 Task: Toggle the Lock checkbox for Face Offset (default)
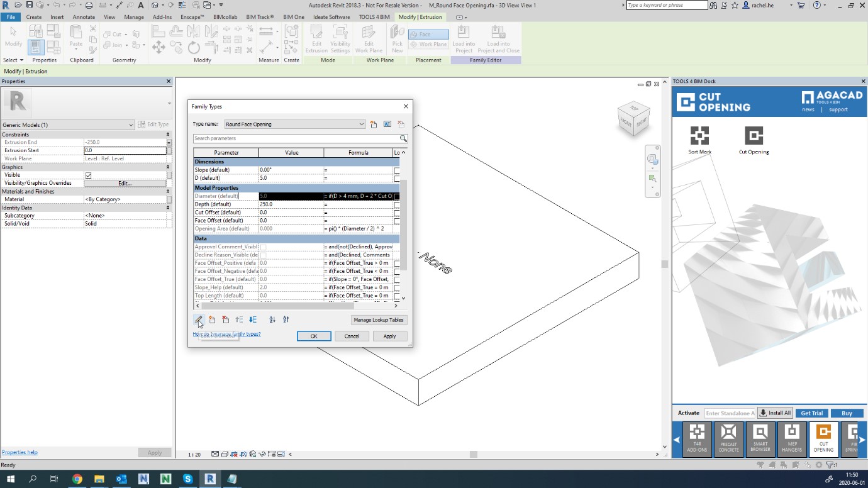(x=397, y=221)
